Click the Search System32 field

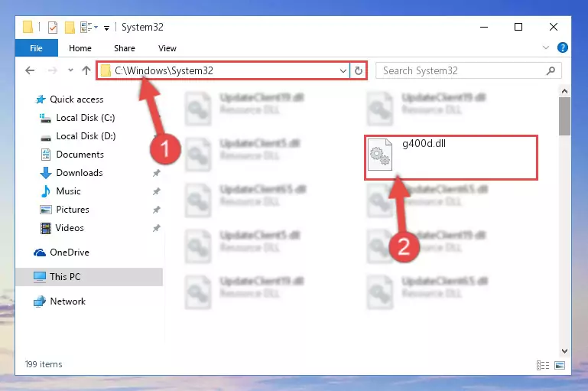click(469, 70)
